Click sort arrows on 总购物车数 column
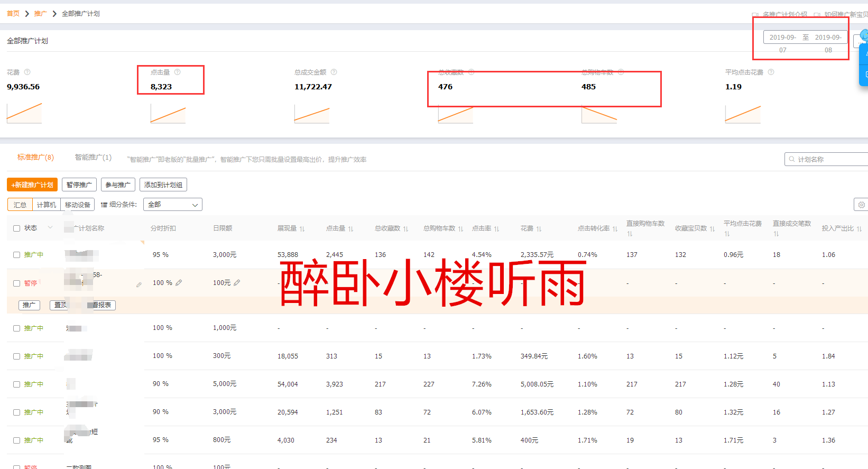The width and height of the screenshot is (868, 469). coord(461,229)
